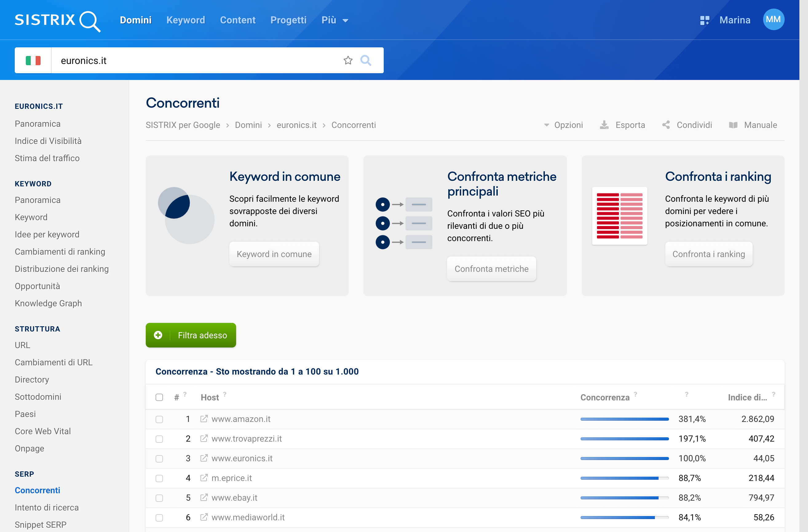808x532 pixels.
Task: Open Core Web Vital in sidebar
Action: click(x=42, y=431)
